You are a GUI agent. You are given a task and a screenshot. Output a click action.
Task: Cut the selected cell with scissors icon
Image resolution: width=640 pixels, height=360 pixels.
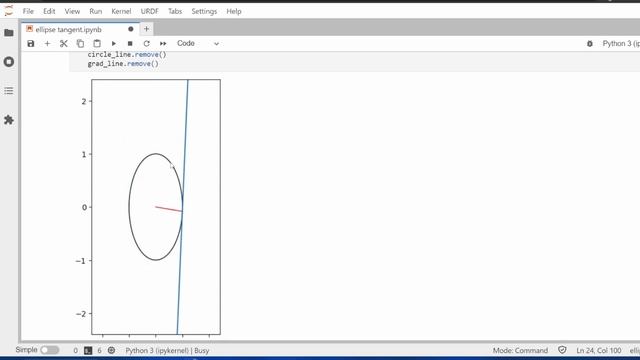click(64, 43)
